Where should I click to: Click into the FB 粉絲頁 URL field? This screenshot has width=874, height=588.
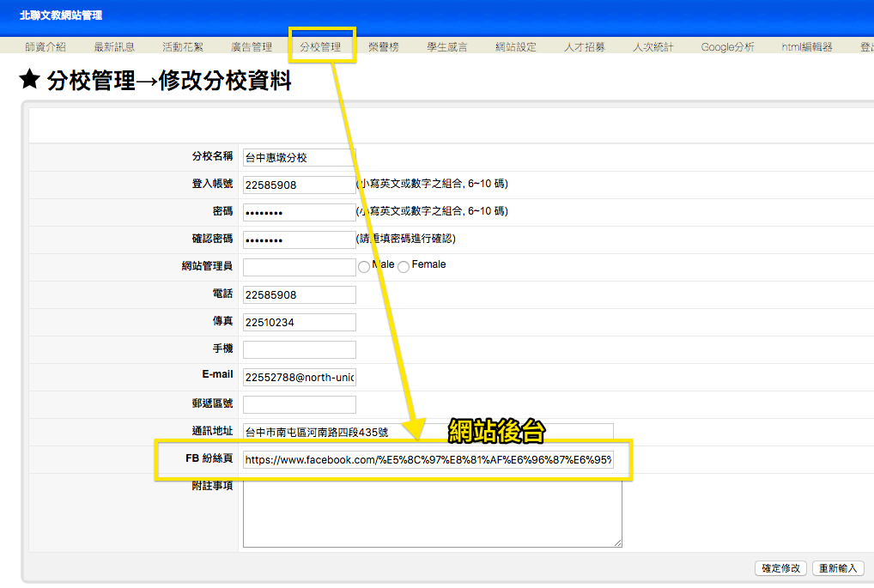(428, 460)
